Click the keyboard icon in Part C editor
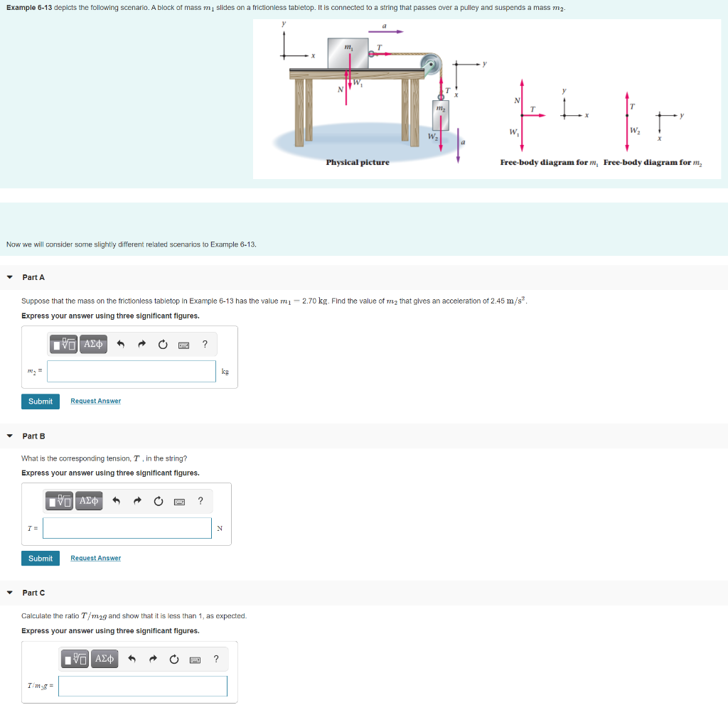The width and height of the screenshot is (728, 705). pyautogui.click(x=194, y=658)
